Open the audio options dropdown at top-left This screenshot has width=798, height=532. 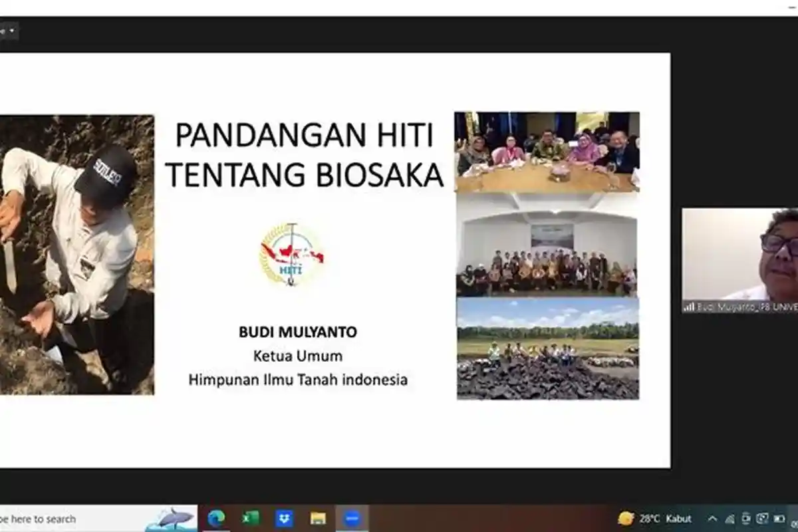(13, 31)
